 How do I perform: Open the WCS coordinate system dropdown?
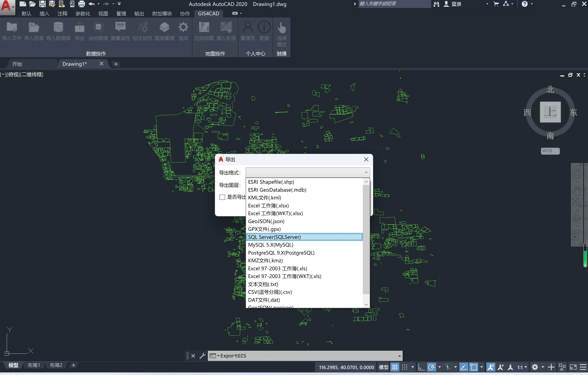(x=550, y=151)
